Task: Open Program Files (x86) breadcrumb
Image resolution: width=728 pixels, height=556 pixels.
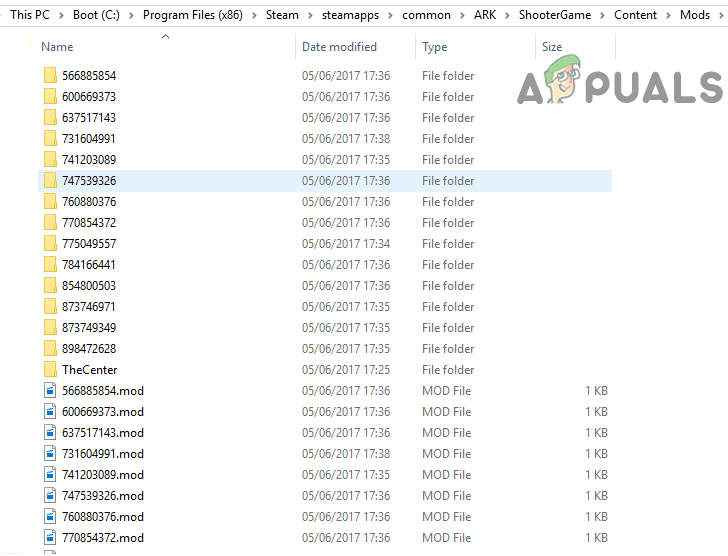Action: tap(193, 15)
